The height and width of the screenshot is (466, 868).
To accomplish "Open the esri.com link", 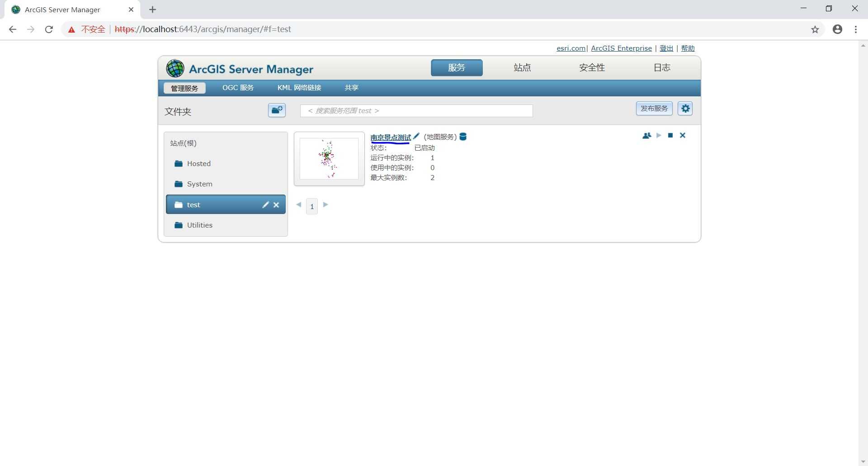I will (x=571, y=48).
